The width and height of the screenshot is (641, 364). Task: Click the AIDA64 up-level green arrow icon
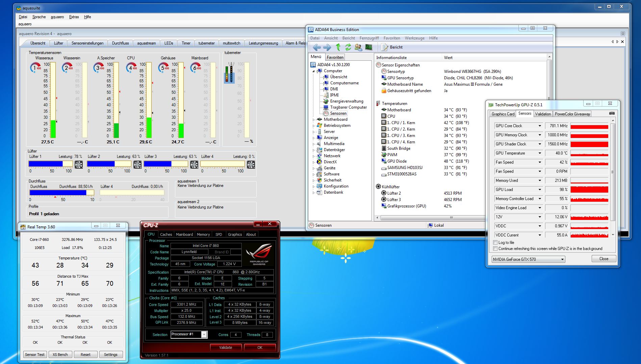(x=338, y=47)
